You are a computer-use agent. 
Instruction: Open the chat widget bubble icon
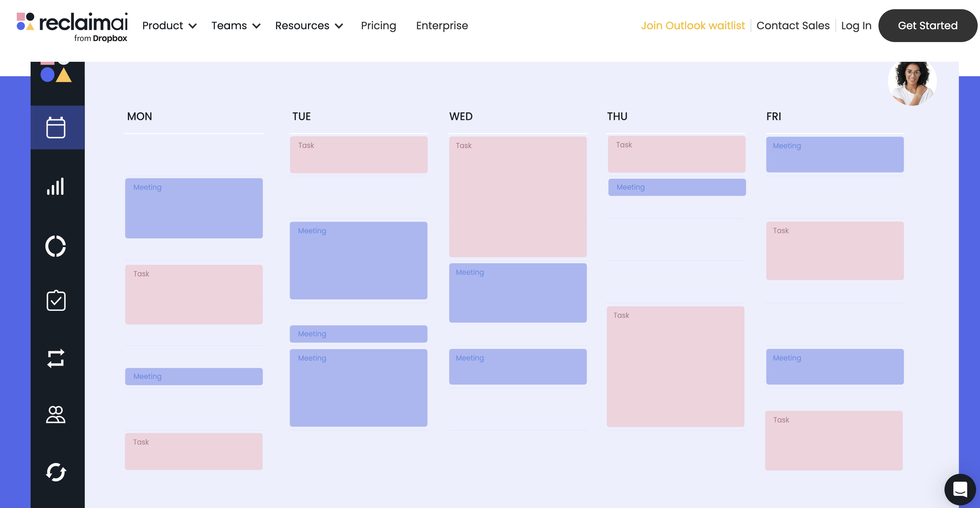coord(960,489)
